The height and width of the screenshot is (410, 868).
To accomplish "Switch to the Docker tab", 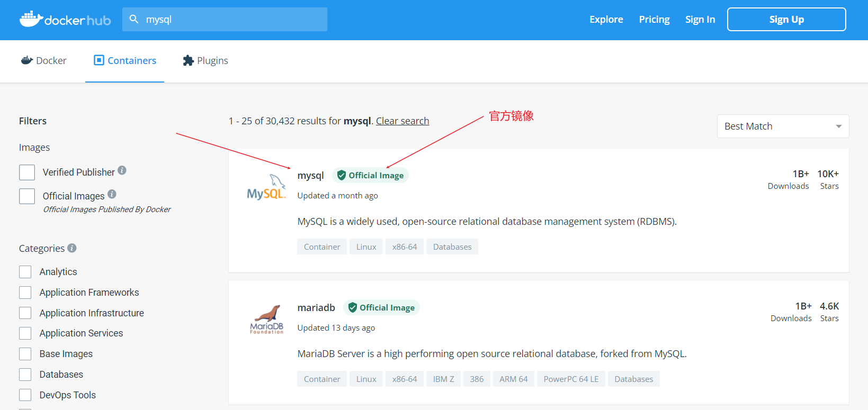I will coord(43,61).
